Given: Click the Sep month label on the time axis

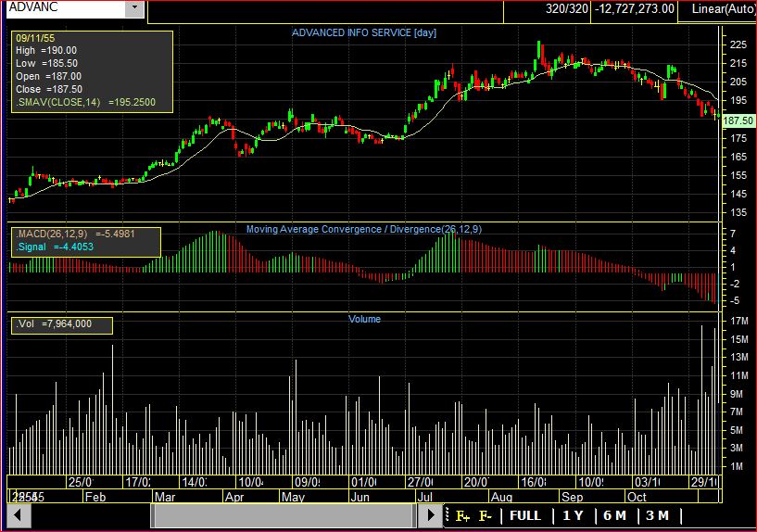Looking at the screenshot, I should pos(572,497).
